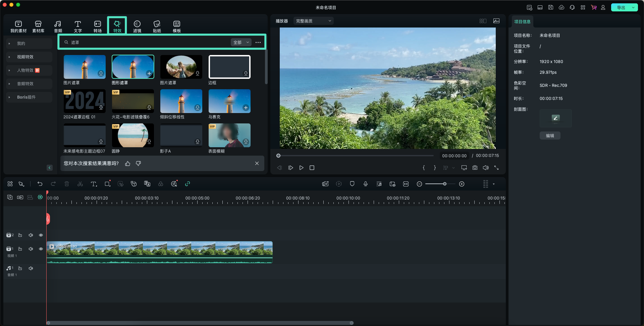Hide video track 1 with eye icon
The width and height of the screenshot is (644, 326).
pos(41,249)
